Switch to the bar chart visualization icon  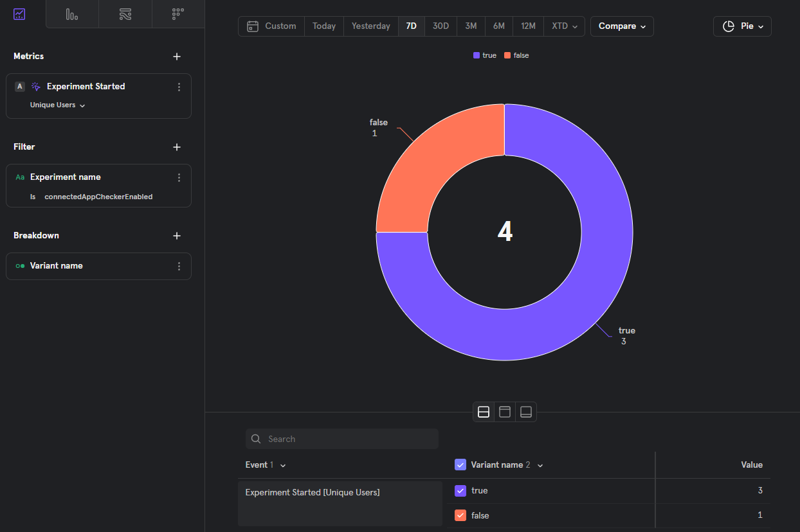pos(71,13)
